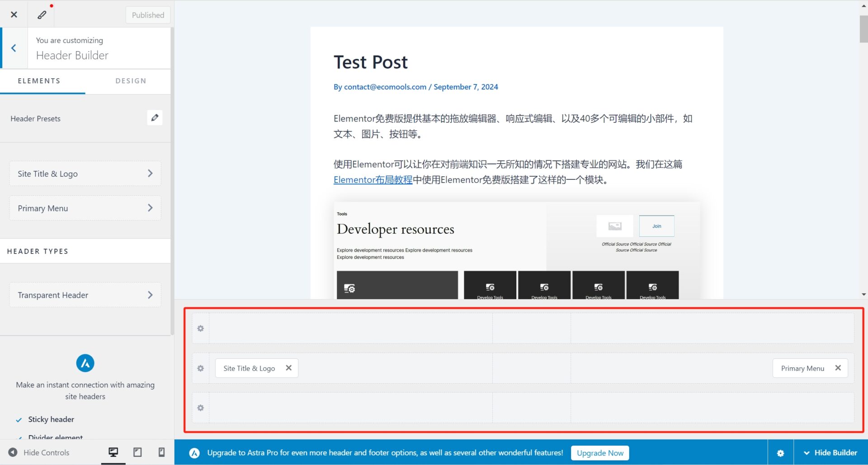This screenshot has height=465, width=868.
Task: Switch to tablet preview device icon
Action: (137, 452)
